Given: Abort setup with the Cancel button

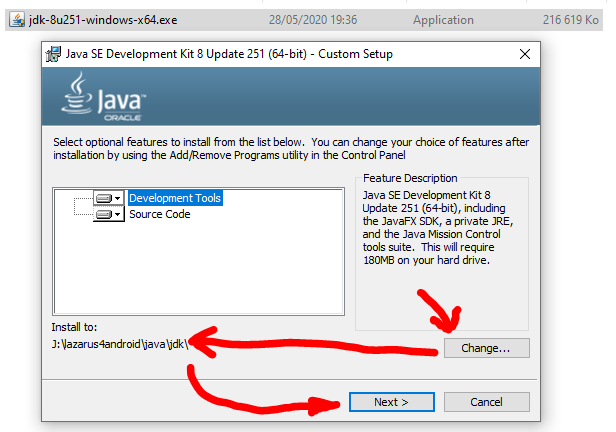Looking at the screenshot, I should pyautogui.click(x=486, y=402).
